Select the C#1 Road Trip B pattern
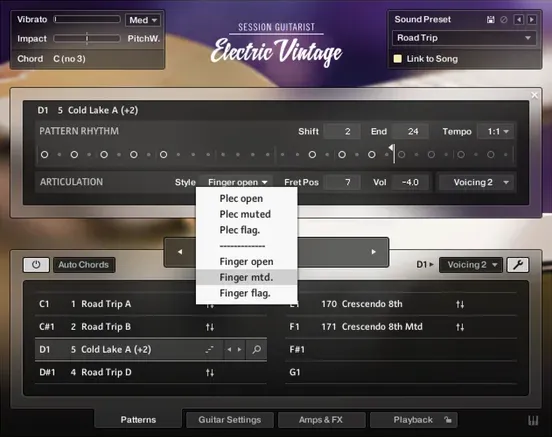Viewport: 552px width, 437px height. click(x=151, y=327)
